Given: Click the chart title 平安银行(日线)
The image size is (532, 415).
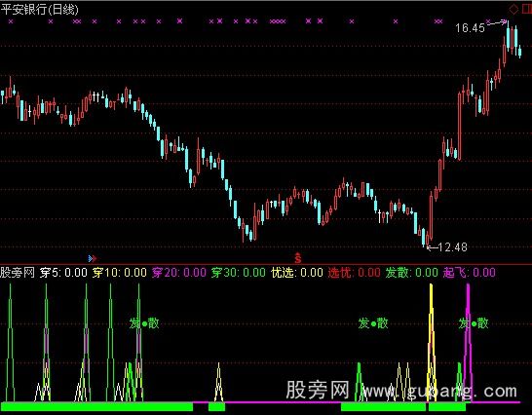Looking at the screenshot, I should [39, 9].
